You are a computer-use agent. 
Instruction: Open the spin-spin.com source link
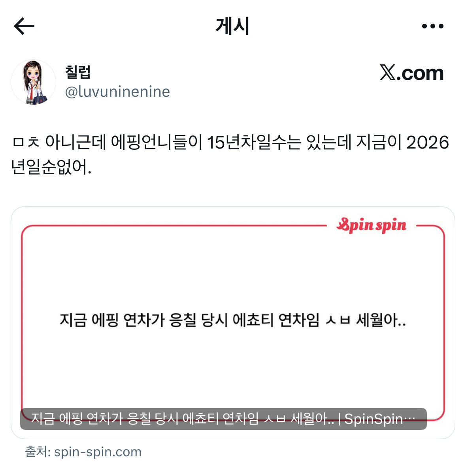point(98,452)
